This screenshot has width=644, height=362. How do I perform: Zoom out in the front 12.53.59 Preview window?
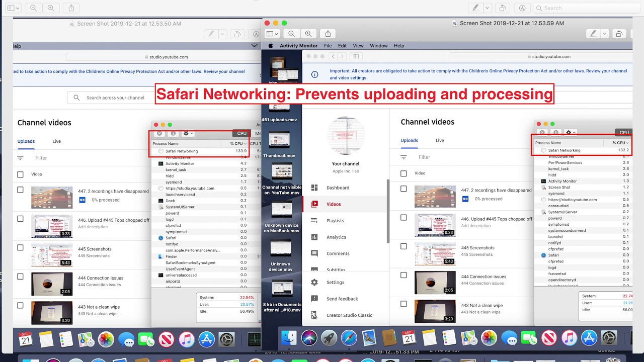click(291, 34)
